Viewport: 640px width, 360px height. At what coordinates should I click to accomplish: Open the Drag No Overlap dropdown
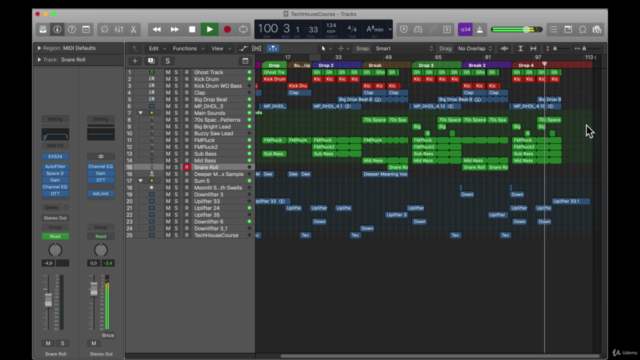(475, 49)
